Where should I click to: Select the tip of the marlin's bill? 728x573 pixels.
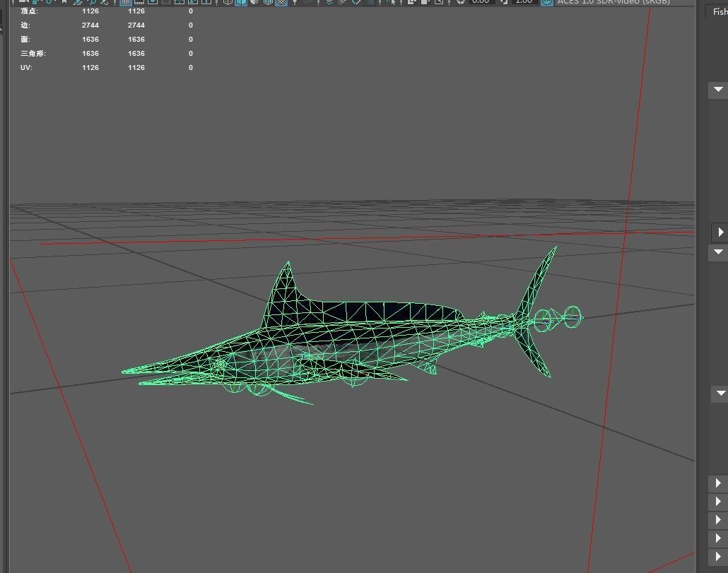coord(125,371)
